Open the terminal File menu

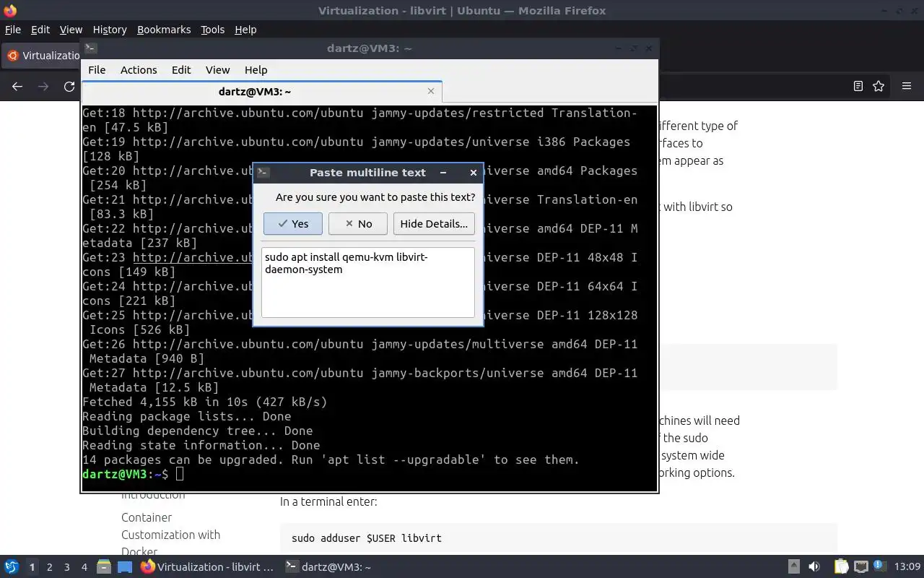(x=97, y=70)
